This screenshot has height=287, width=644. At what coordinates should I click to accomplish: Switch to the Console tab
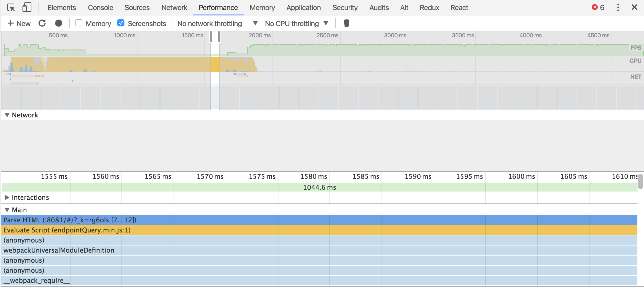point(100,8)
